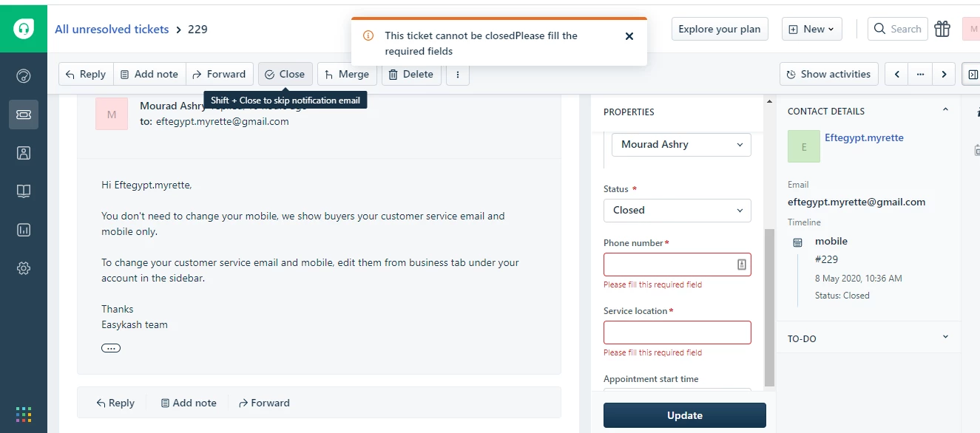The height and width of the screenshot is (433, 980).
Task: Expand the quoted text ellipsis
Action: coord(111,348)
